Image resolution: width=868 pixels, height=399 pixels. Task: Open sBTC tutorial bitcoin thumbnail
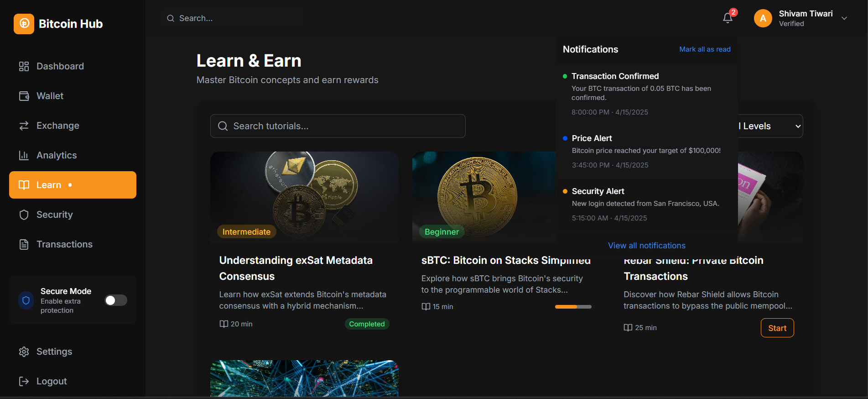484,197
